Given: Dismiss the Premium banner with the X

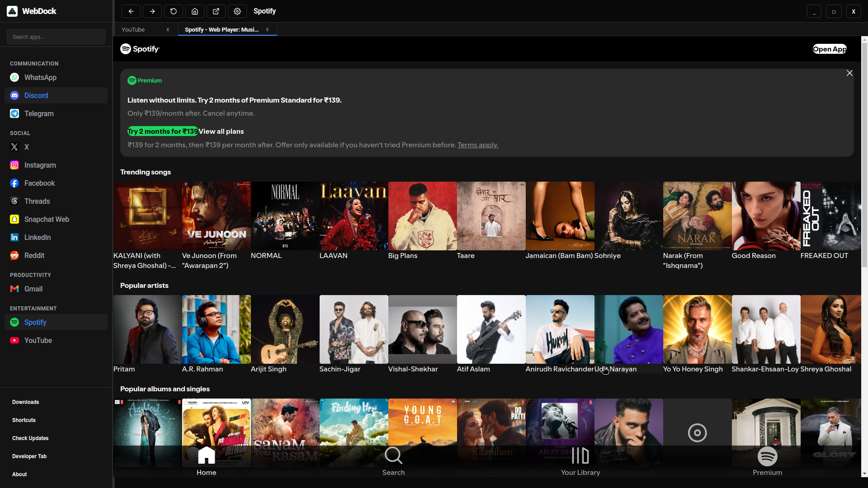Looking at the screenshot, I should [x=849, y=73].
